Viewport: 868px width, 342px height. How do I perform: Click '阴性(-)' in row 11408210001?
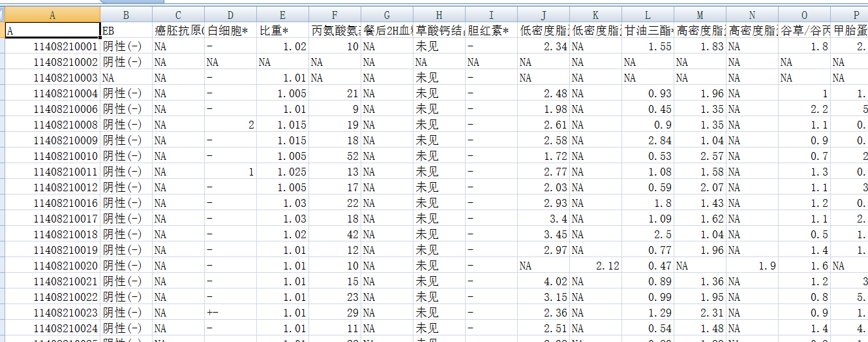click(126, 46)
